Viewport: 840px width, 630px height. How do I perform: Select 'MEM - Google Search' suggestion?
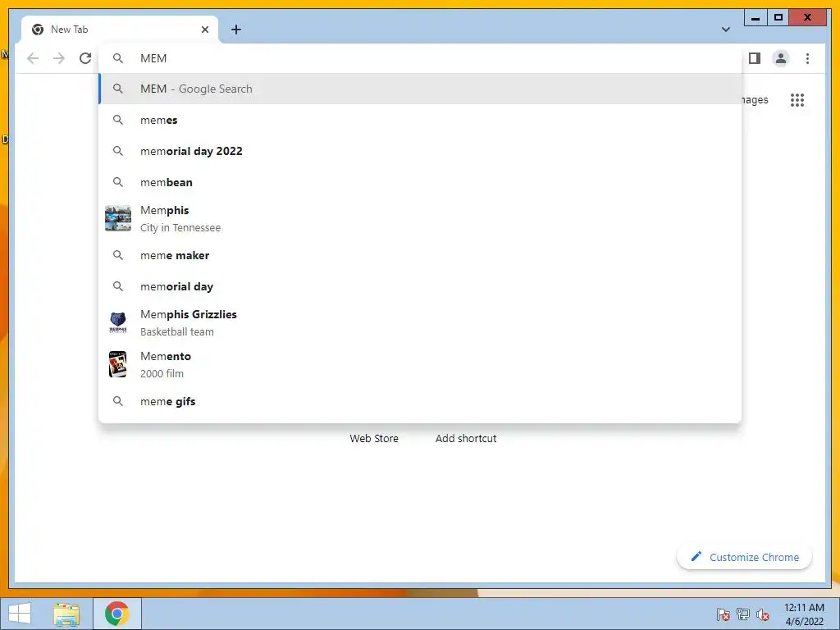[x=421, y=89]
